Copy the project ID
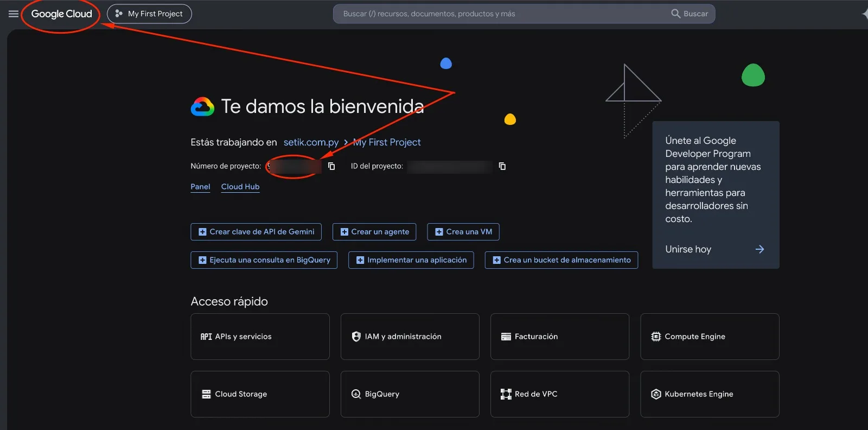868x430 pixels. pyautogui.click(x=502, y=166)
